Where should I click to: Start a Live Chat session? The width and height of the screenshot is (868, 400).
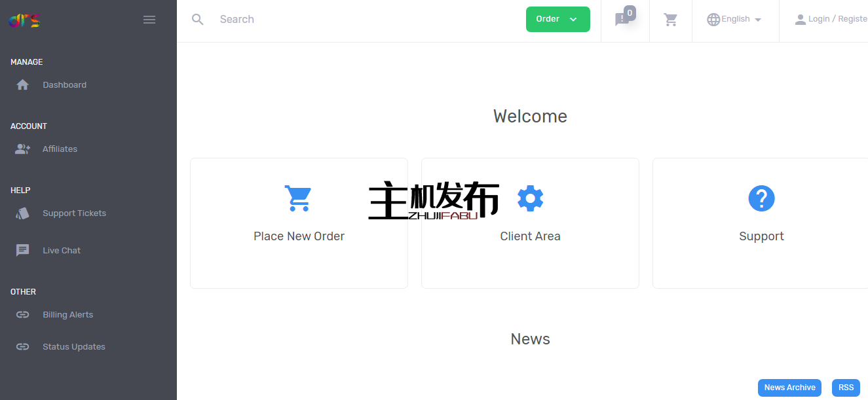62,250
